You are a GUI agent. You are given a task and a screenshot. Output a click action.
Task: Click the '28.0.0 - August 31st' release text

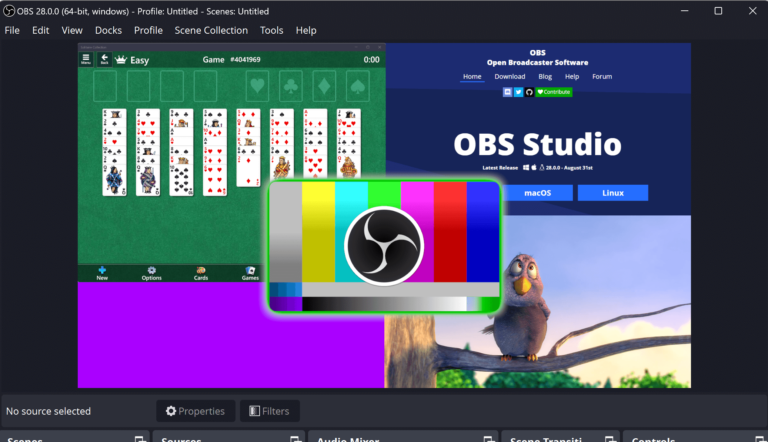click(x=569, y=168)
